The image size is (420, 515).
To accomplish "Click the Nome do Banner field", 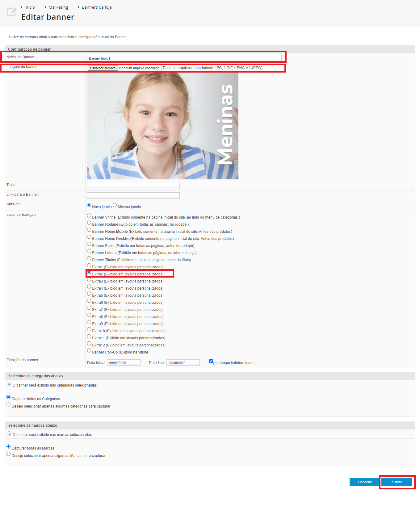I will tap(184, 58).
